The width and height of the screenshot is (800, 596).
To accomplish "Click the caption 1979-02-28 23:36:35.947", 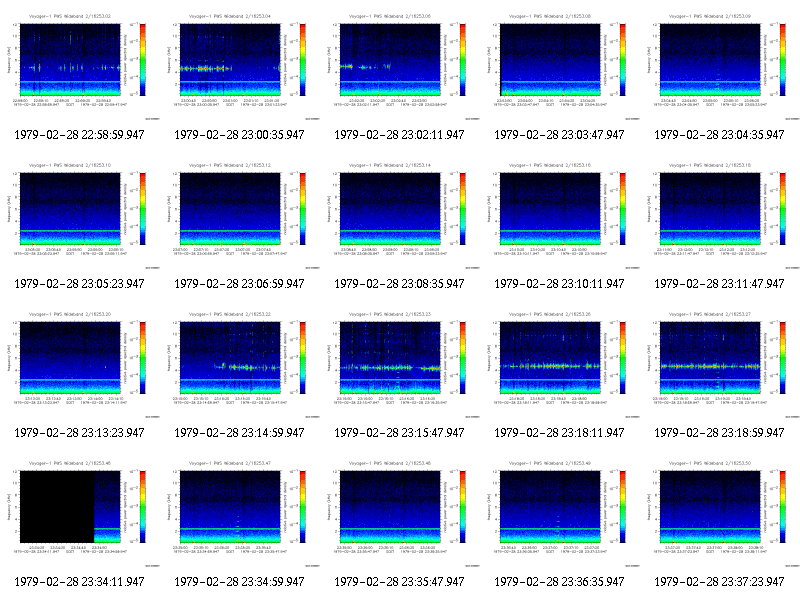I will 559,582.
